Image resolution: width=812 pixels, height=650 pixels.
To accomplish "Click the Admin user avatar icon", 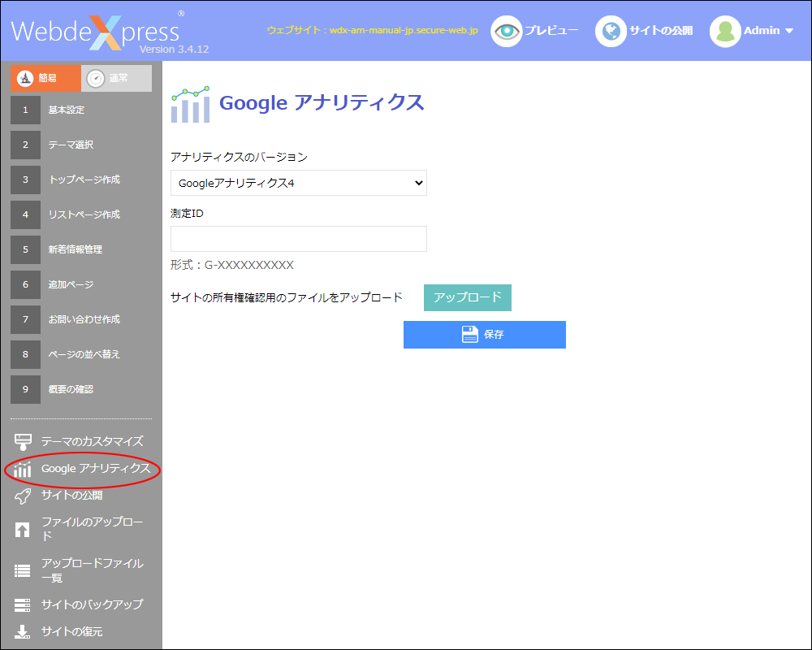I will pyautogui.click(x=725, y=31).
